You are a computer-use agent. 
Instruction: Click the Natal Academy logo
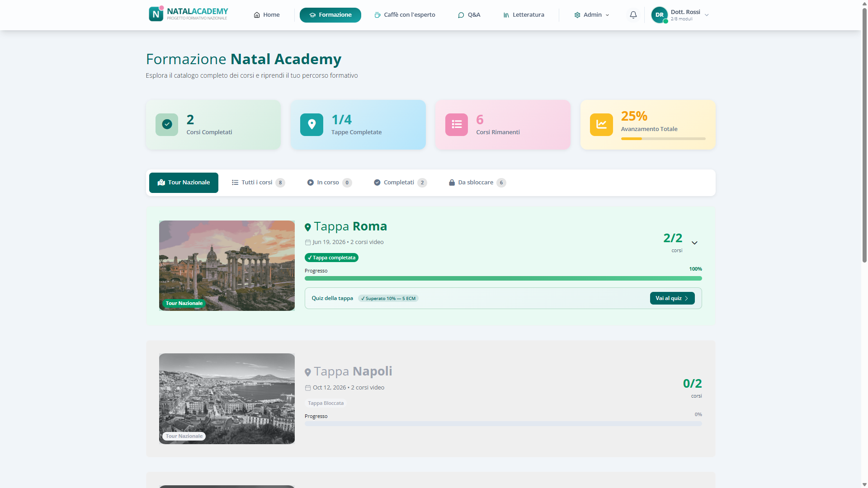tap(189, 14)
